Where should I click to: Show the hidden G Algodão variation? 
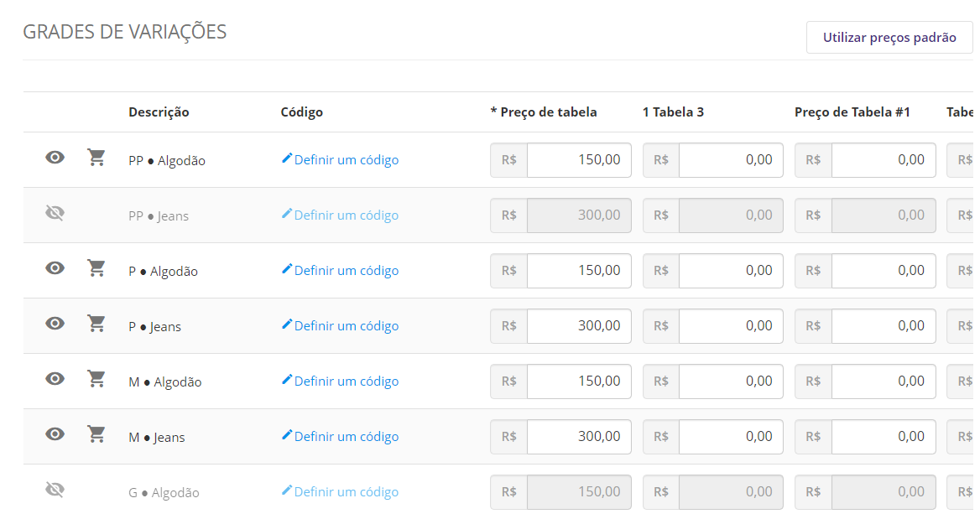click(x=55, y=490)
